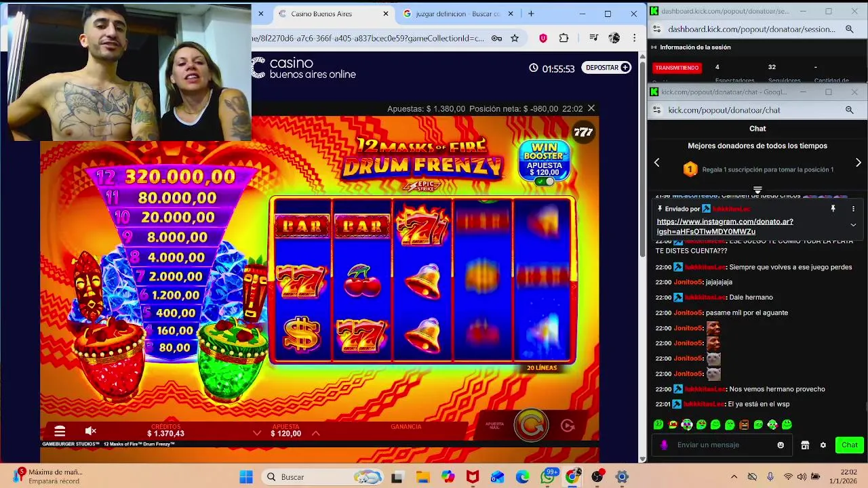
Task: Open Microsoft Edge from taskbar
Action: (522, 476)
